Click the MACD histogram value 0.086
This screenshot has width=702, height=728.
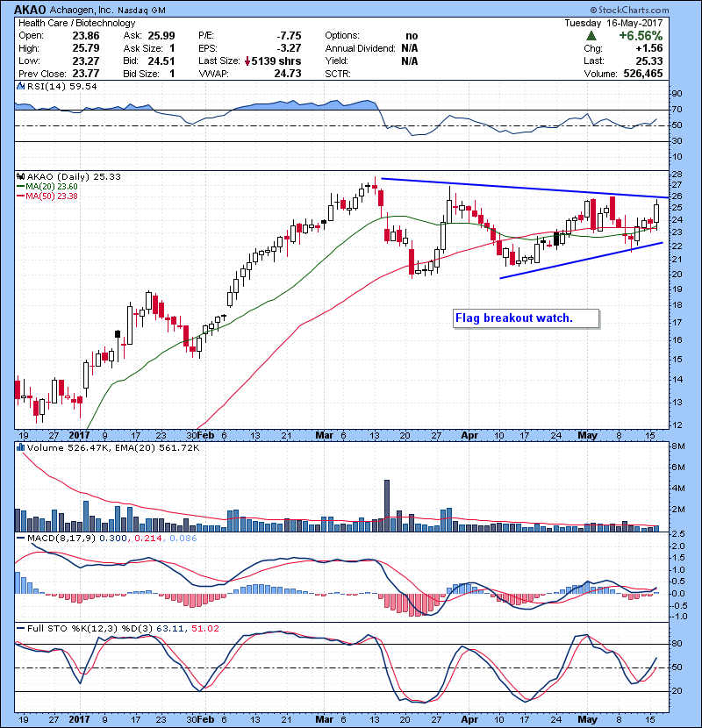click(183, 539)
